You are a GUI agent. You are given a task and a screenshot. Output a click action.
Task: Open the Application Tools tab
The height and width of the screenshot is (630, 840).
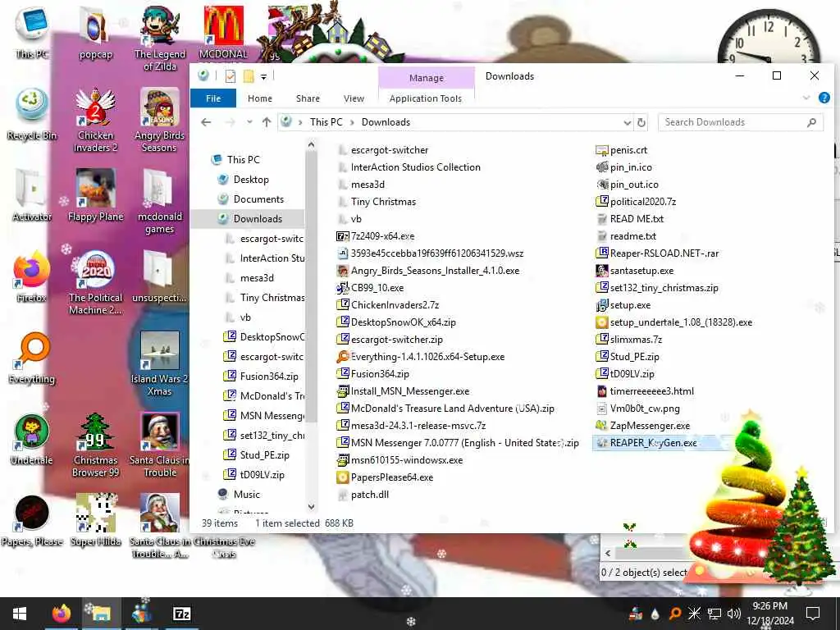426,98
